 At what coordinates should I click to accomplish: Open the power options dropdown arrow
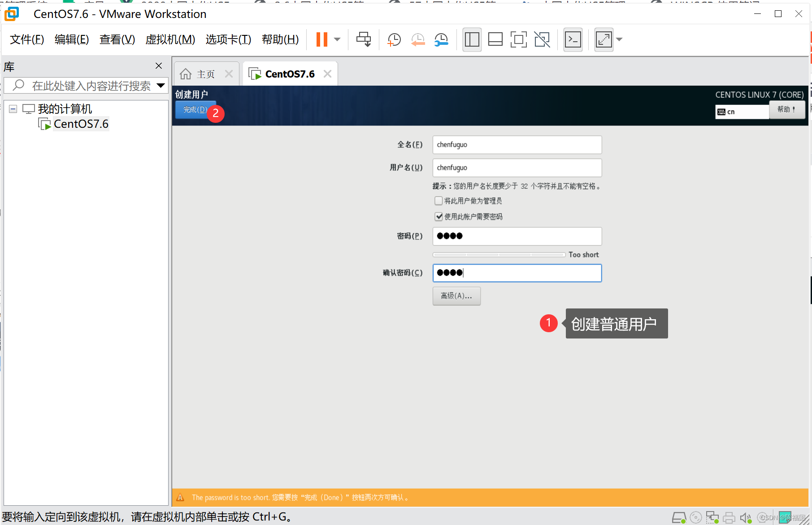point(338,39)
